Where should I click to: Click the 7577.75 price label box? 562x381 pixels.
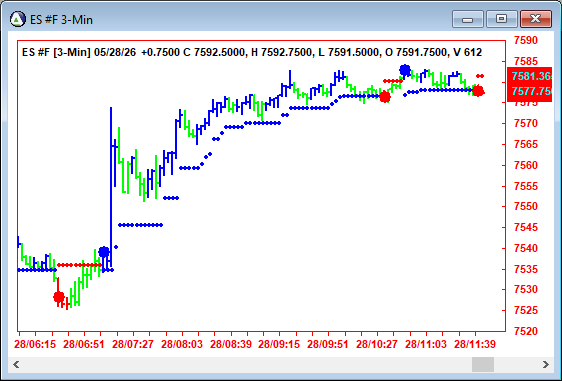(530, 91)
